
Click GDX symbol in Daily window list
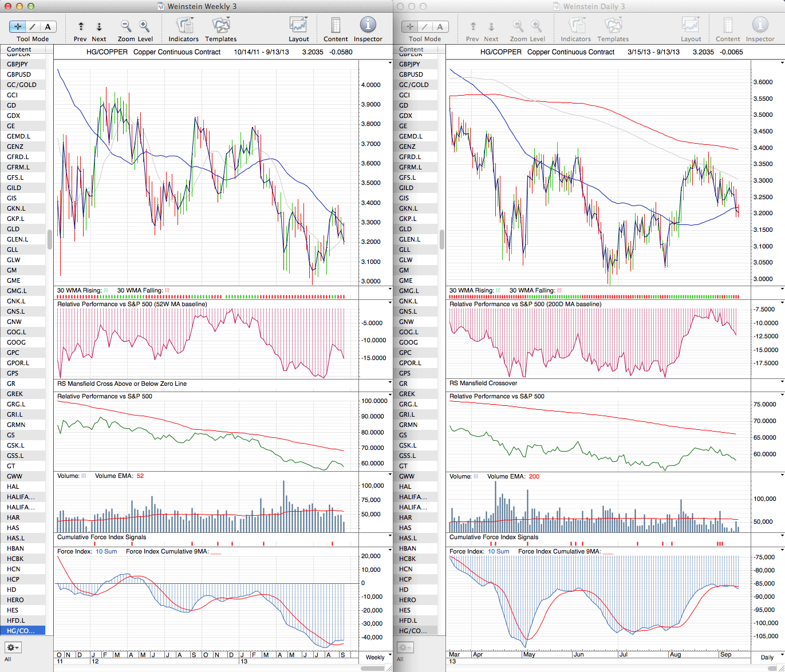pos(405,116)
